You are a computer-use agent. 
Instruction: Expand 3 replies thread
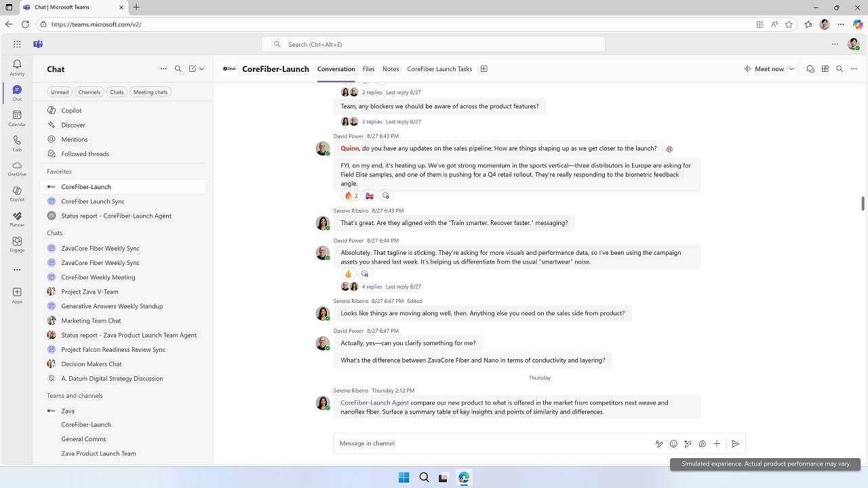(x=372, y=122)
